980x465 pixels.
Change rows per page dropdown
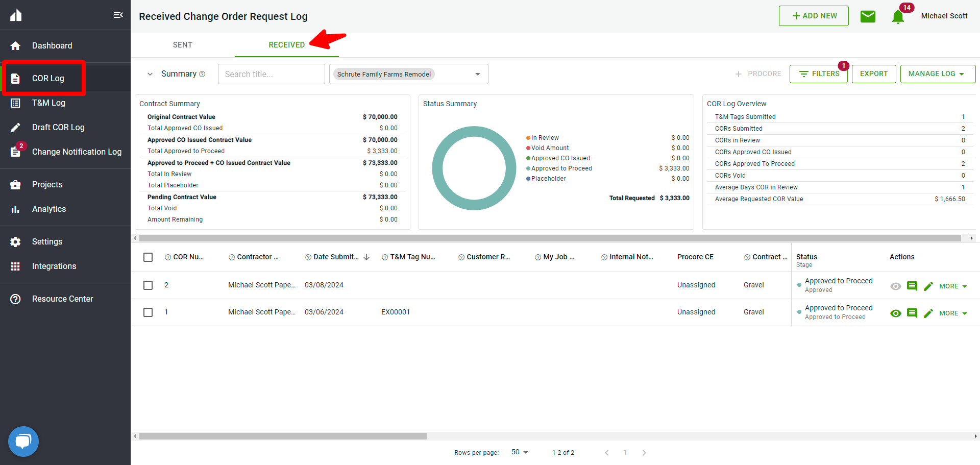point(520,452)
